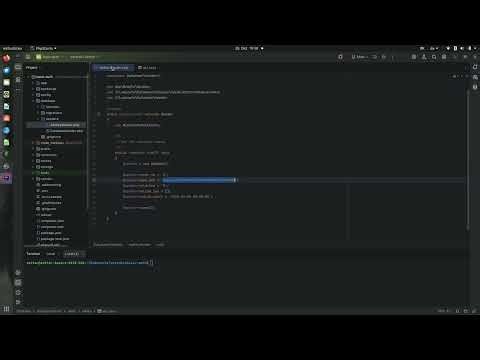
Task: Open Firefox from the Ubuntu dock
Action: click(x=6, y=59)
